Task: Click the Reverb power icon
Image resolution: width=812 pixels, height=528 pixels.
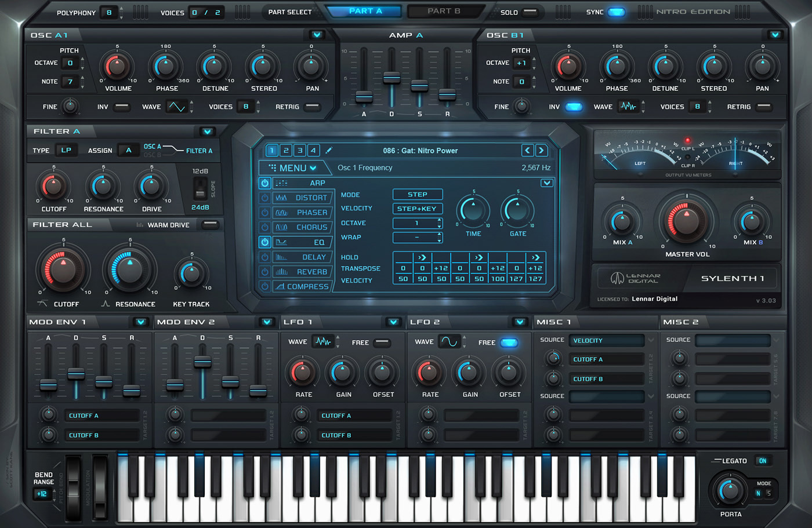Action: click(x=264, y=272)
